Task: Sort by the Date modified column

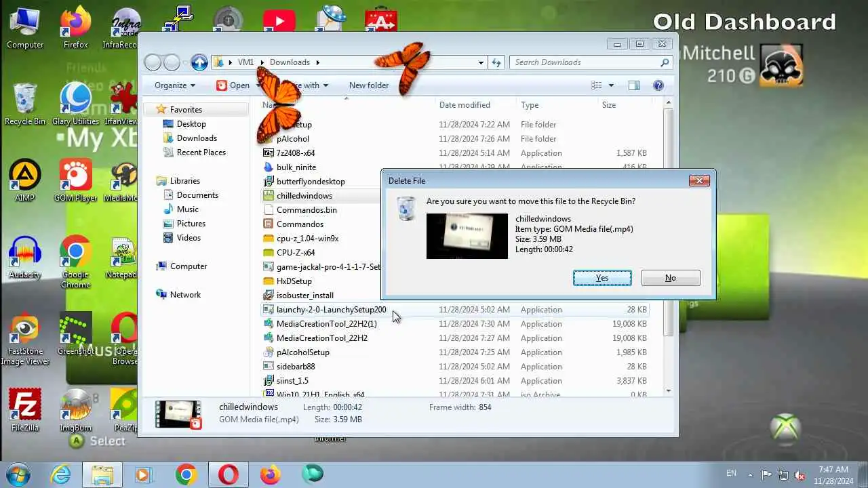Action: point(465,105)
